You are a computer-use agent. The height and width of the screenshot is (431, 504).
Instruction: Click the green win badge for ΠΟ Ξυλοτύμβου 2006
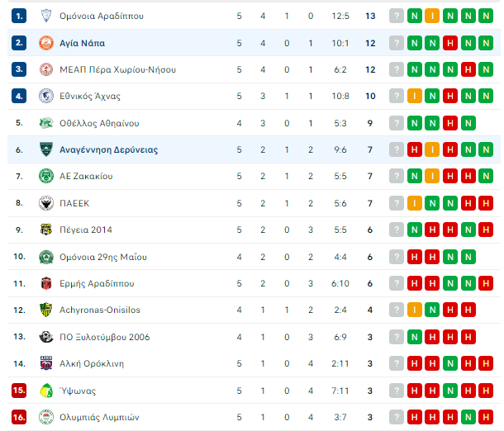pos(414,337)
